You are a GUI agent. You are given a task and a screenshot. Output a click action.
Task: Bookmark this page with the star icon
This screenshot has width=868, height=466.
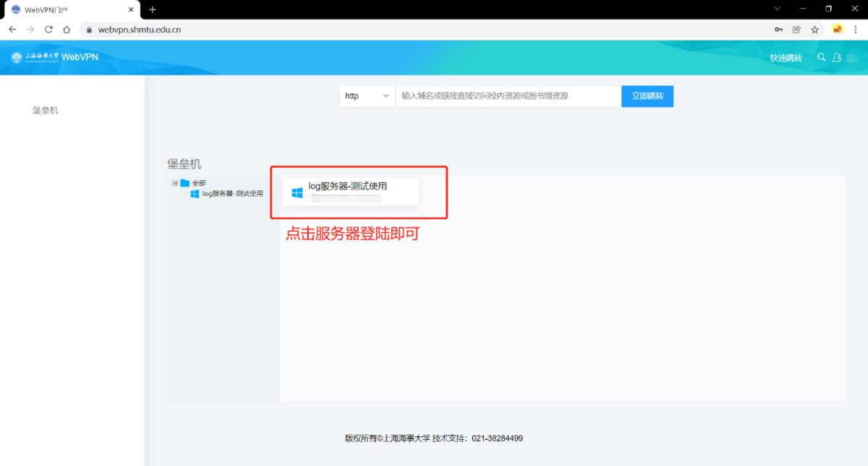tap(814, 30)
